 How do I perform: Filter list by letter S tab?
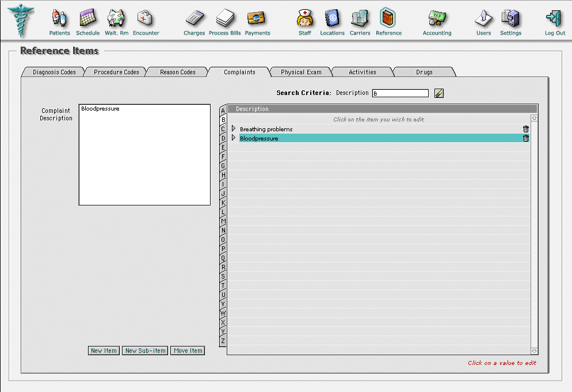pyautogui.click(x=223, y=277)
